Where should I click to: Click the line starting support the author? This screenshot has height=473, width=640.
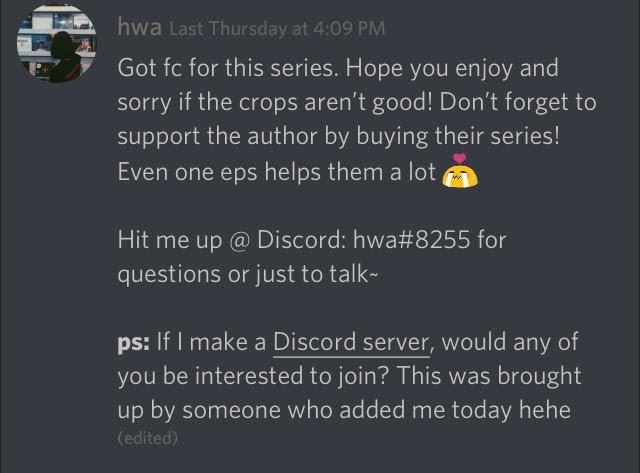coord(339,136)
